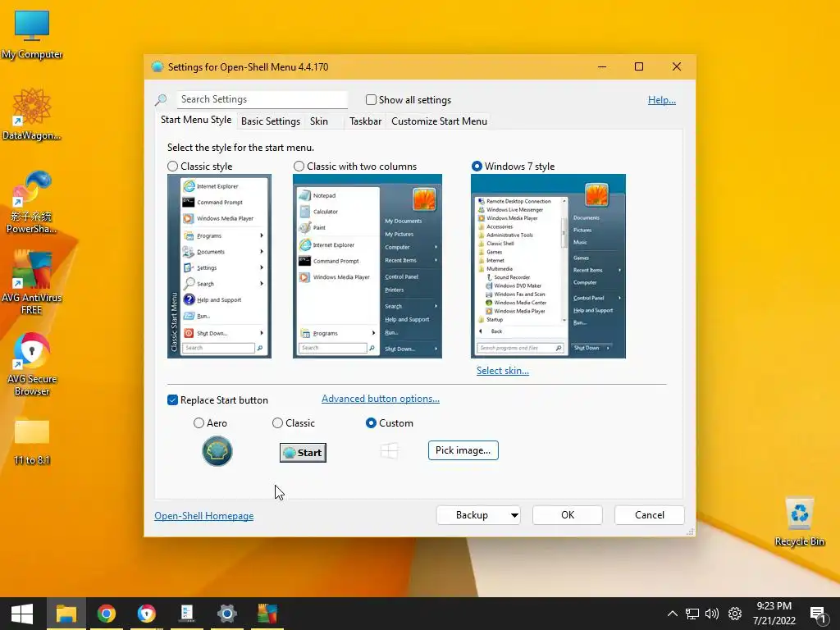
Task: Select the Custom button radio option
Action: pyautogui.click(x=371, y=423)
